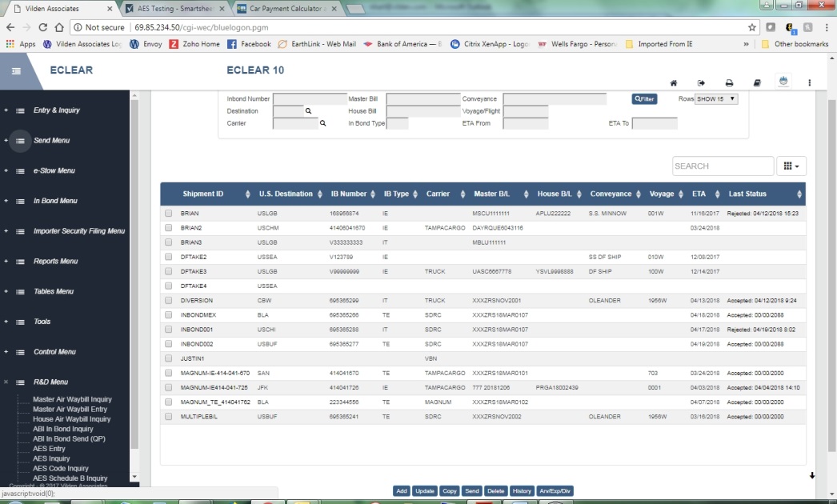
Task: Open Master Air Waybill Inquiry item
Action: click(x=72, y=399)
